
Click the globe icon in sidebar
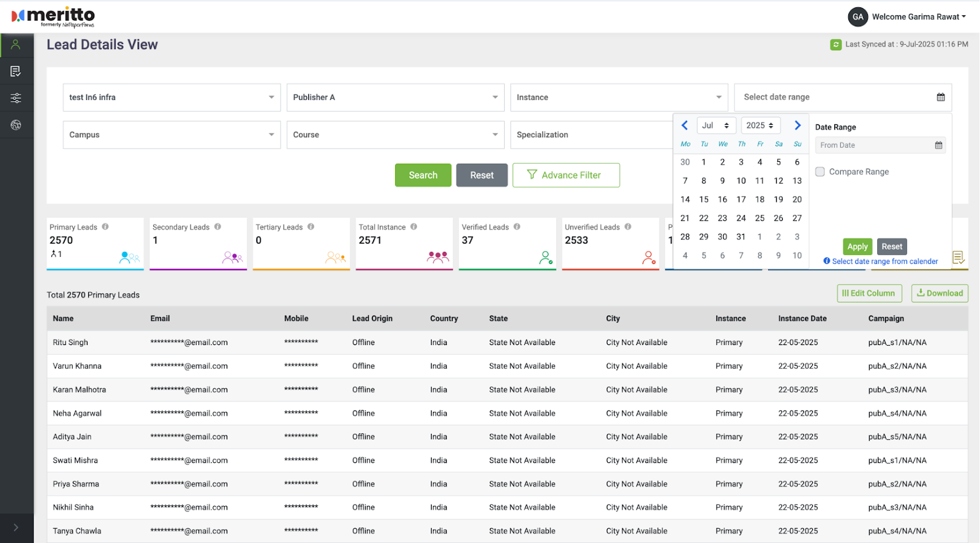point(16,125)
